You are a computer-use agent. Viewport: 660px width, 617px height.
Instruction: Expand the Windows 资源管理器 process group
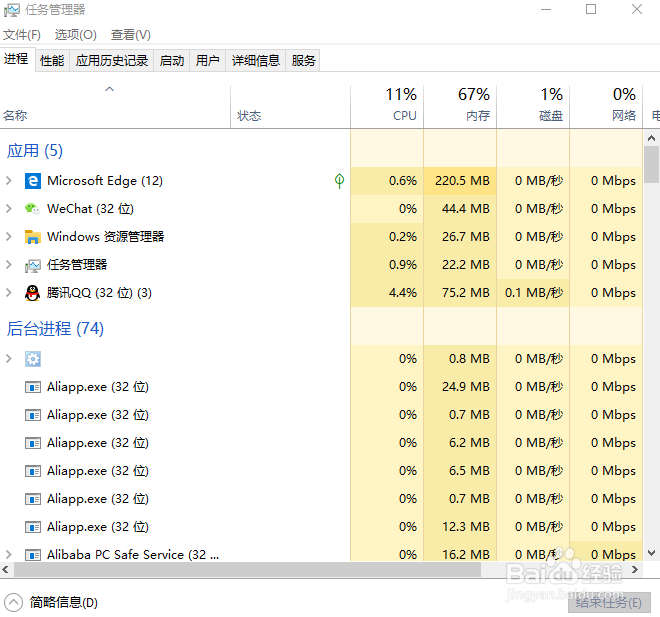pyautogui.click(x=8, y=237)
